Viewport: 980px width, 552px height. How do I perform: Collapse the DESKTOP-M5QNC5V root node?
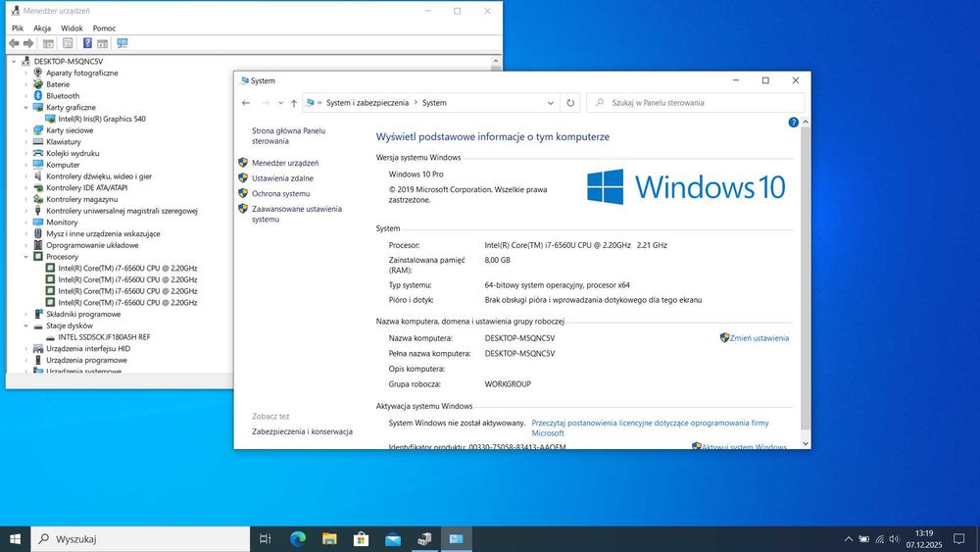coord(14,61)
